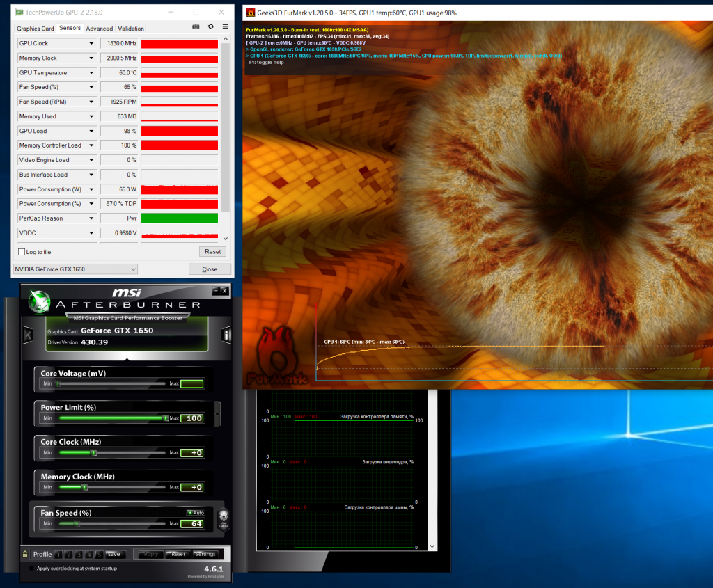This screenshot has width=713, height=588.
Task: Click the FurMark title bar icon
Action: [x=251, y=13]
